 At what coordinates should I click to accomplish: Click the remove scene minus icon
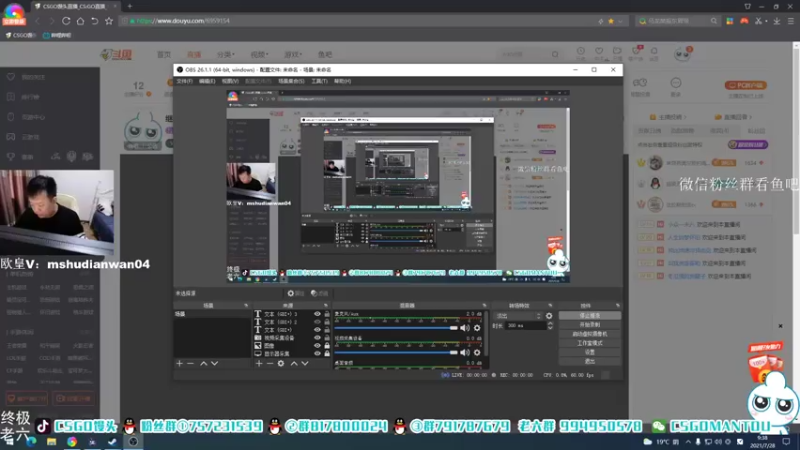pyautogui.click(x=190, y=363)
